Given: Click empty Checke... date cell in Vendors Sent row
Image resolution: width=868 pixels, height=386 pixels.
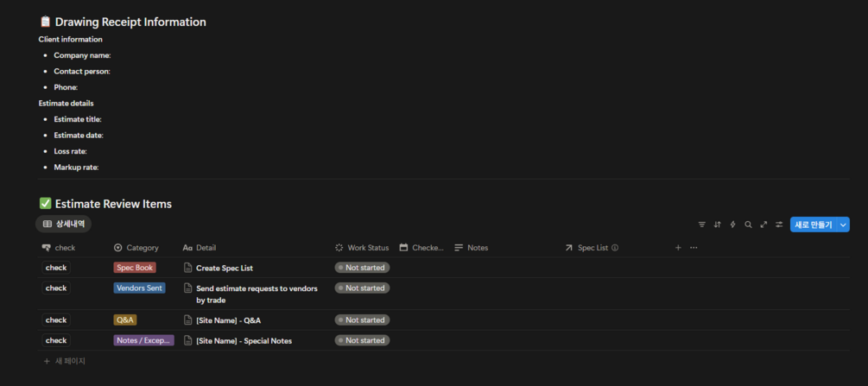Looking at the screenshot, I should (x=423, y=294).
